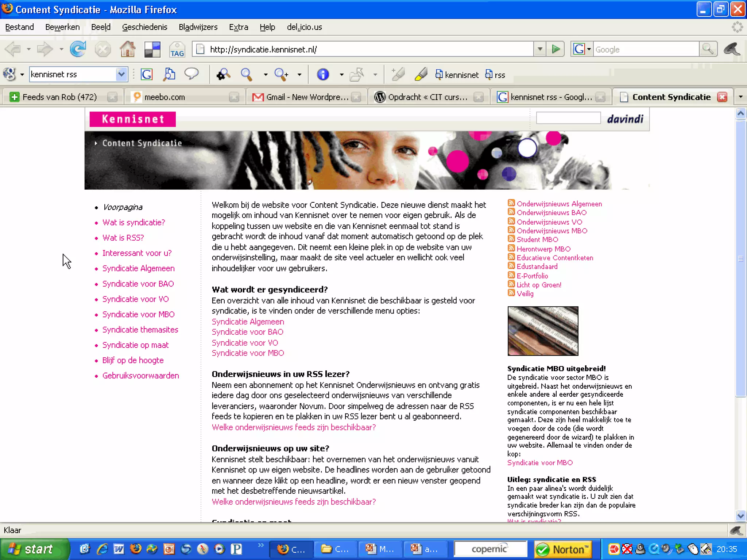Click the del.icio.us TAG icon

tap(177, 50)
